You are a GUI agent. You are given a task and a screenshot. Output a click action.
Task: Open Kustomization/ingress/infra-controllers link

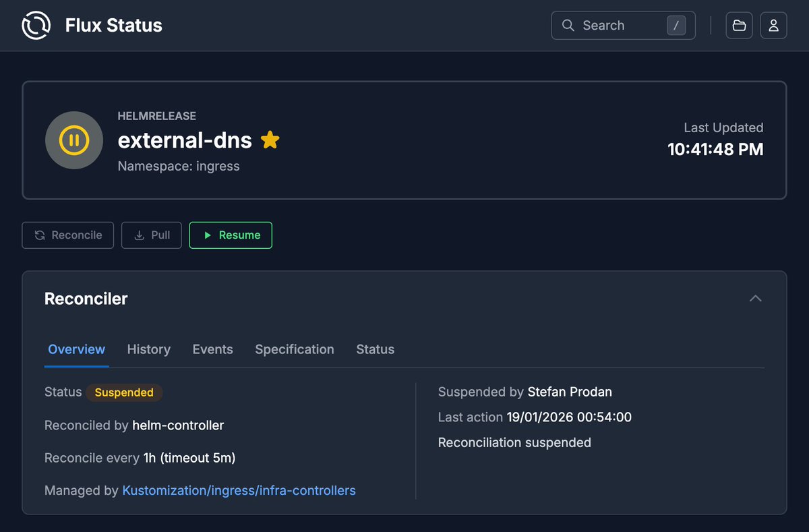coord(239,491)
